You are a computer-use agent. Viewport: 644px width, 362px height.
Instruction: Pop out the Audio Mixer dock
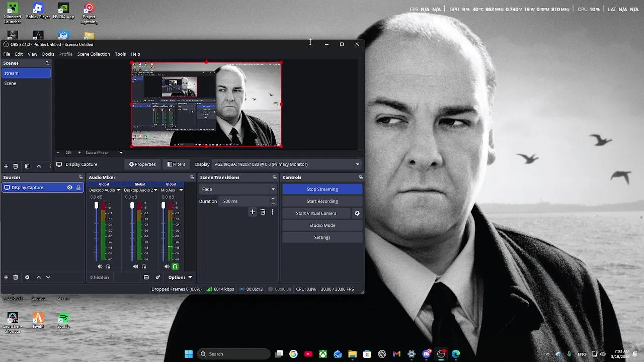tap(192, 177)
